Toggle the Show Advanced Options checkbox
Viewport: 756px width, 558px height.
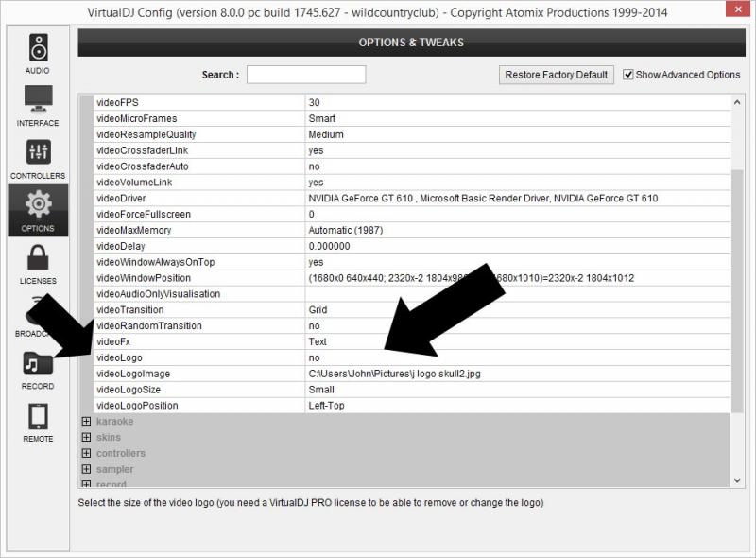pos(628,75)
